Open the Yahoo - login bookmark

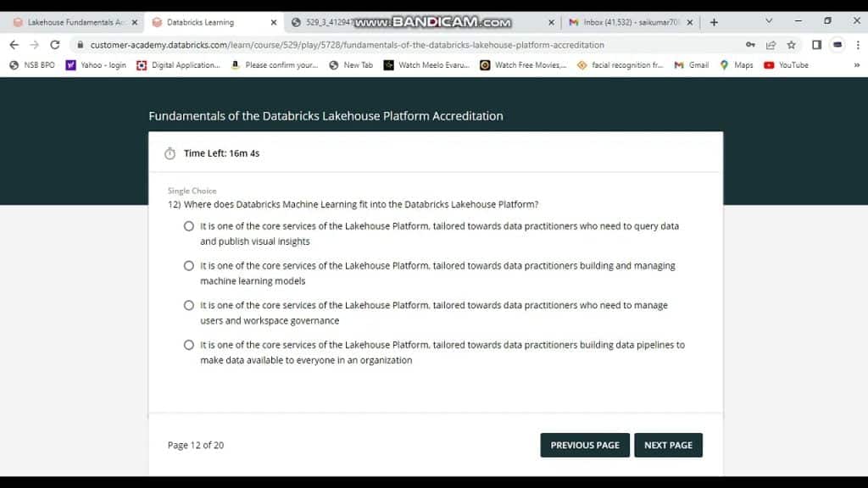(97, 64)
